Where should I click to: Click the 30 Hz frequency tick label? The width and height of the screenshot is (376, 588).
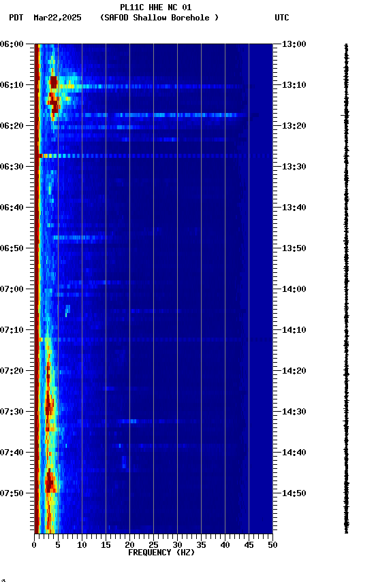tap(177, 545)
